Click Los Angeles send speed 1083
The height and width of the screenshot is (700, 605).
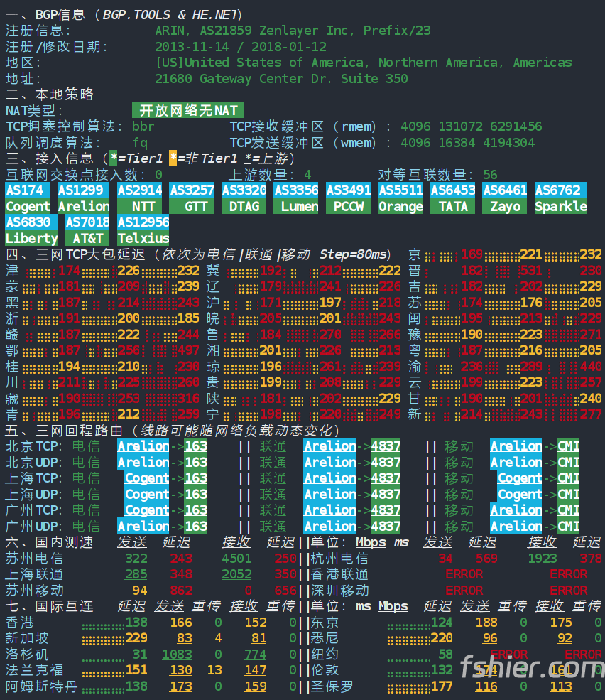point(177,655)
